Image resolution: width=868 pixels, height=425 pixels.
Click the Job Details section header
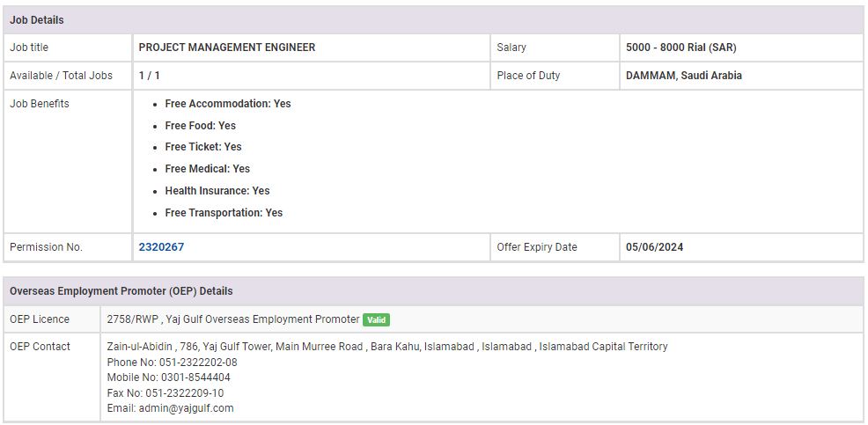[x=37, y=20]
